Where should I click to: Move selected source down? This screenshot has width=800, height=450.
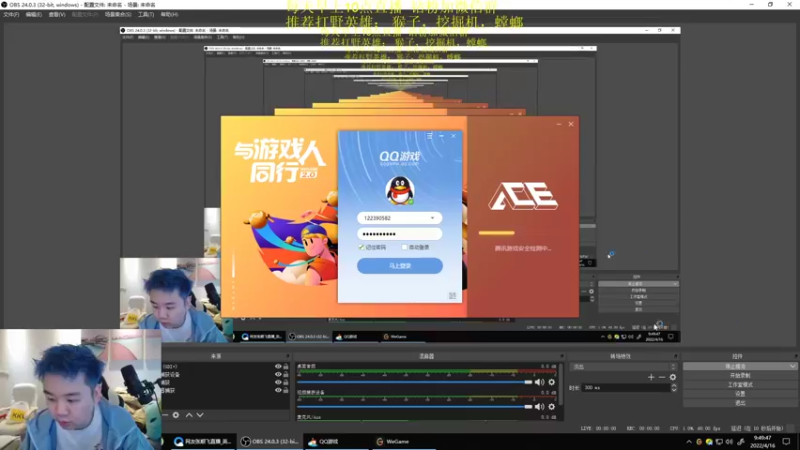[x=200, y=415]
